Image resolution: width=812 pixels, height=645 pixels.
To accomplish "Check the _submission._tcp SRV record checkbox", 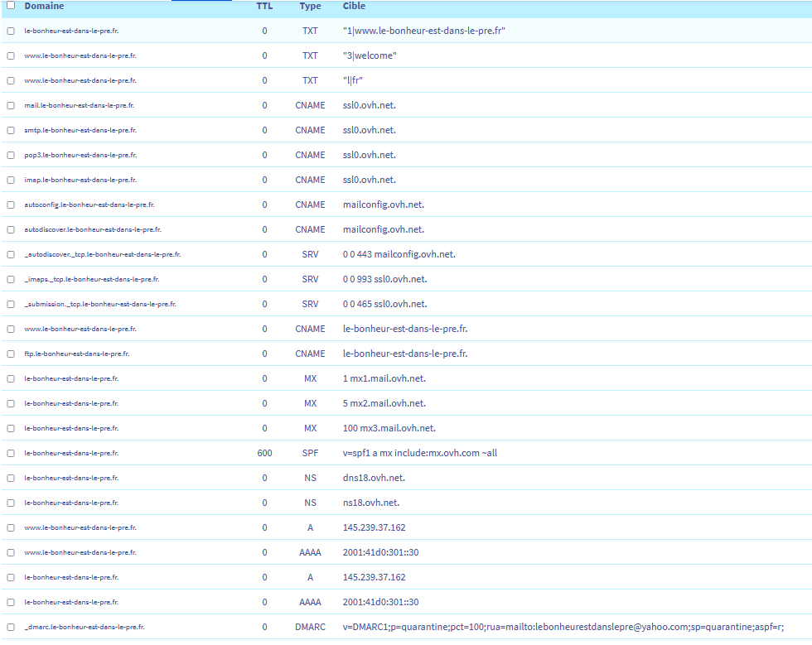I will (x=11, y=304).
